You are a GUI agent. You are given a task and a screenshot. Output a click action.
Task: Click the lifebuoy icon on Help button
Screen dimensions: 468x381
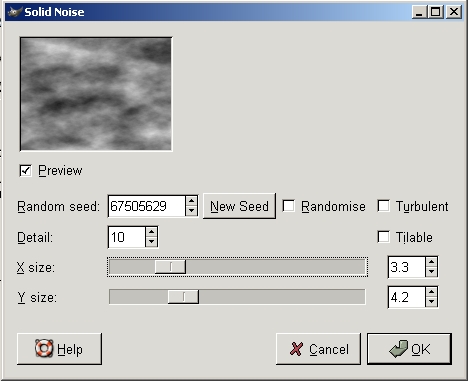[x=44, y=348]
